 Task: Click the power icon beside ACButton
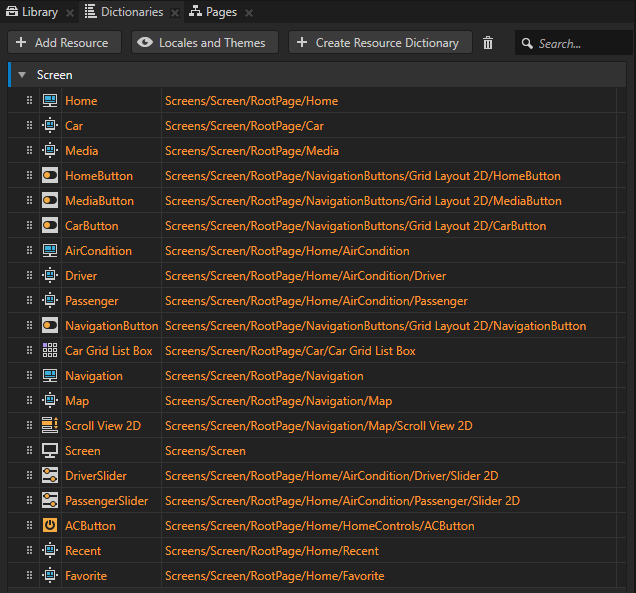click(50, 526)
